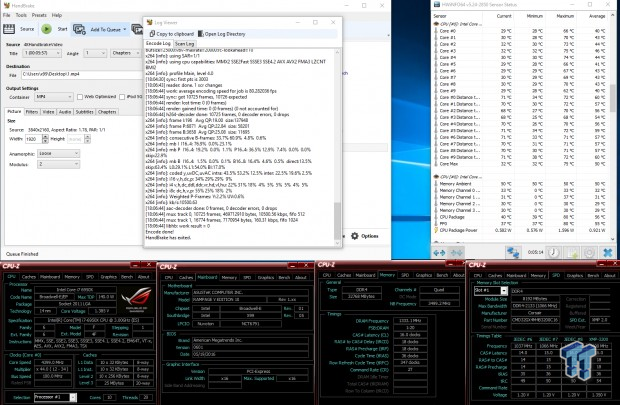Viewport: 620px width, 405px height.
Task: Click the 'Encode done!' line in the log
Action: 160,232
